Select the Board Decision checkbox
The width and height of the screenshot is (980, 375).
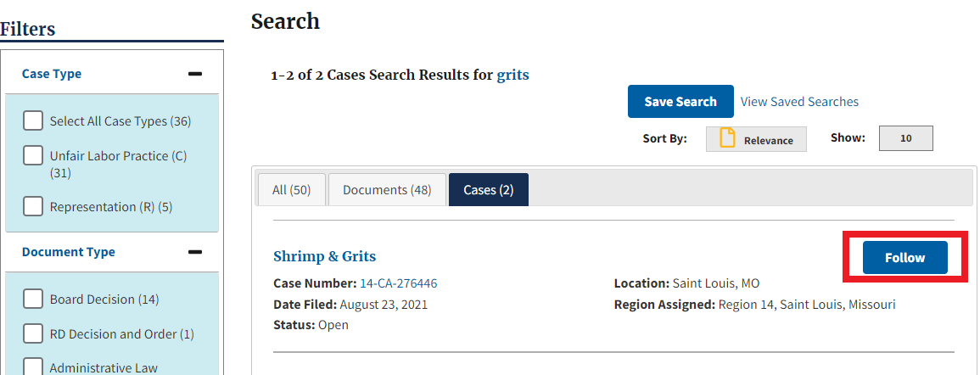[33, 299]
